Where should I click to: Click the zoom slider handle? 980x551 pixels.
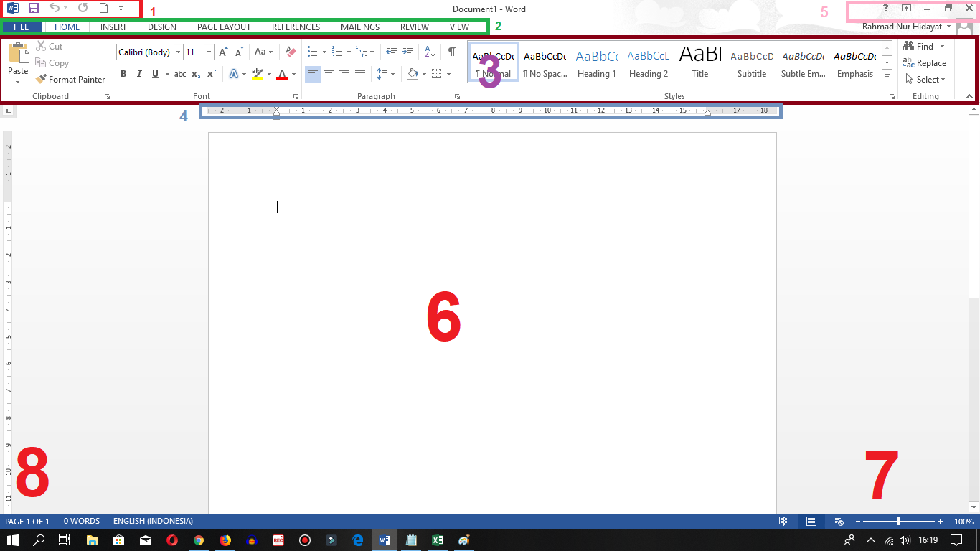899,522
